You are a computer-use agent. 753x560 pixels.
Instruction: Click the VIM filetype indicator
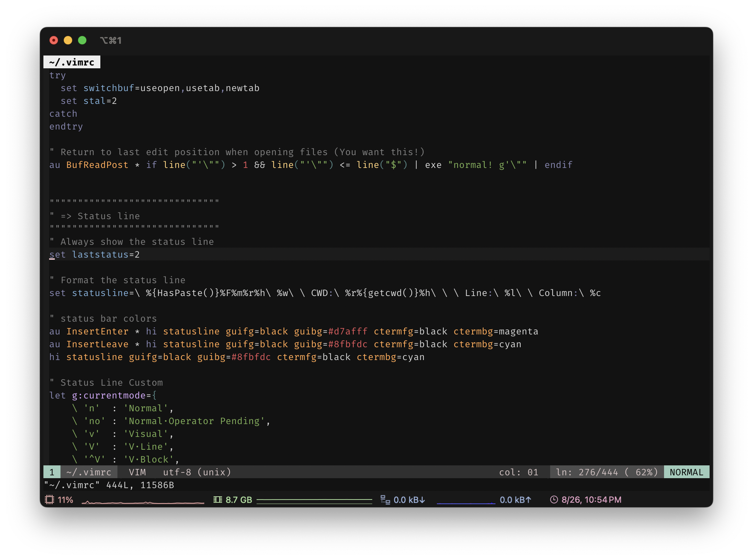[x=137, y=472]
